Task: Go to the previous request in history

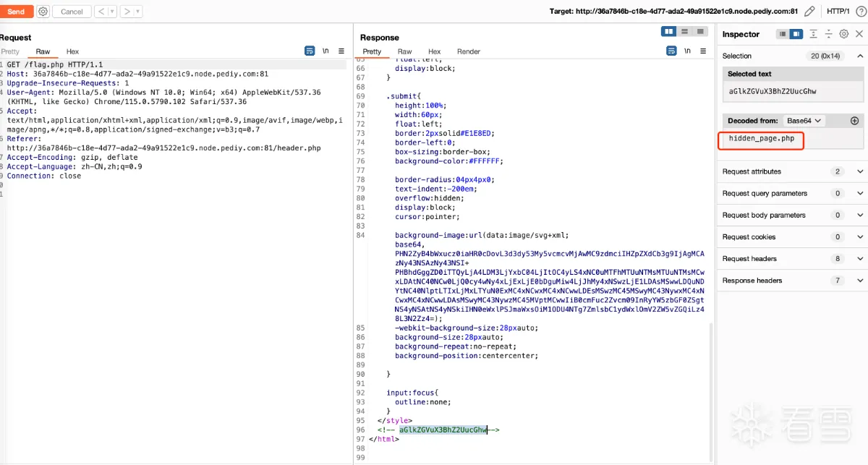Action: 101,12
